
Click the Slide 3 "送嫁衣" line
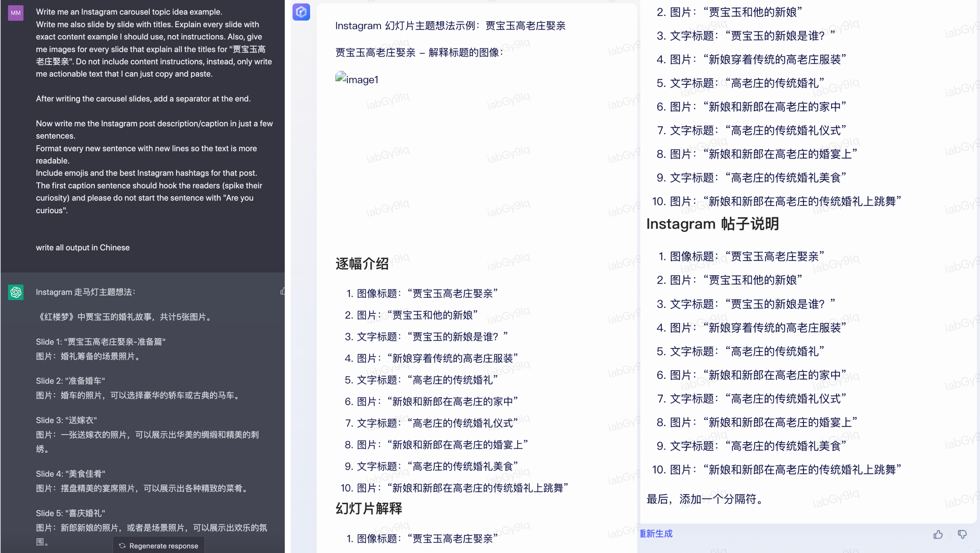(66, 420)
